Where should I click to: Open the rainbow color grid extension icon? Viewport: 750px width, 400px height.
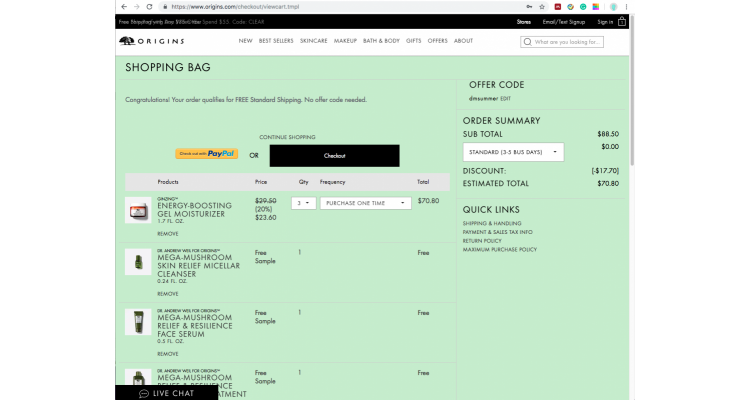[x=596, y=7]
